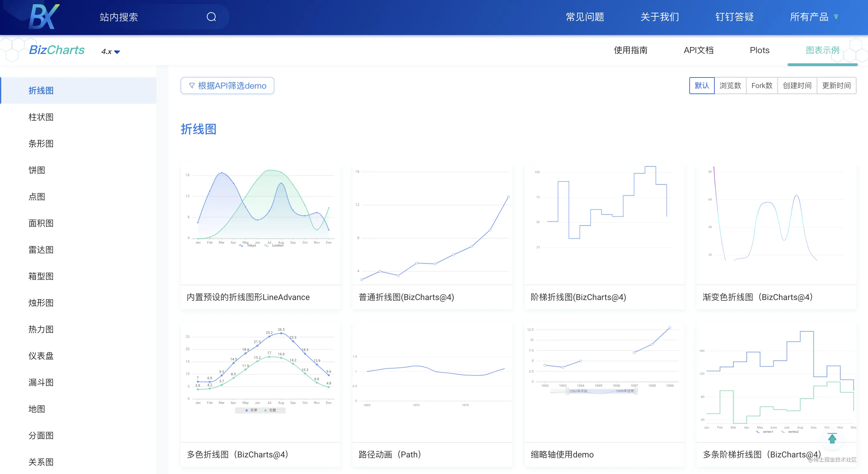The image size is (868, 474).
Task: Click the London legend marker in first chart
Action: coord(266,246)
